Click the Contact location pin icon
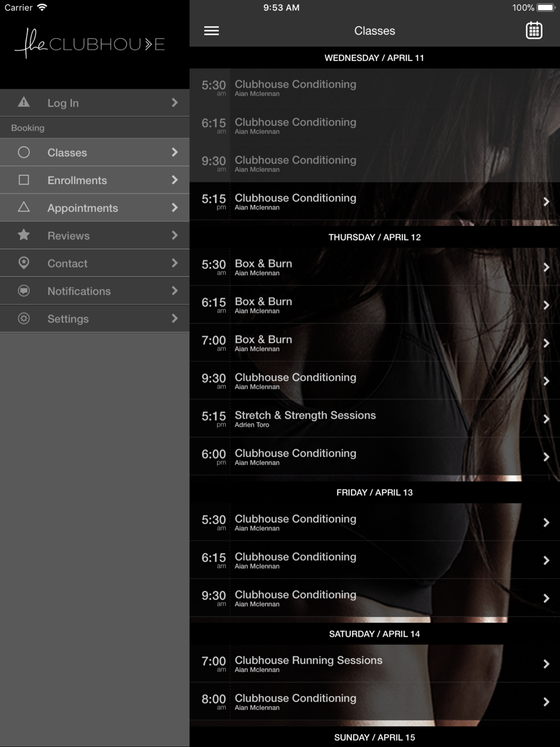This screenshot has width=560, height=747. pyautogui.click(x=24, y=263)
